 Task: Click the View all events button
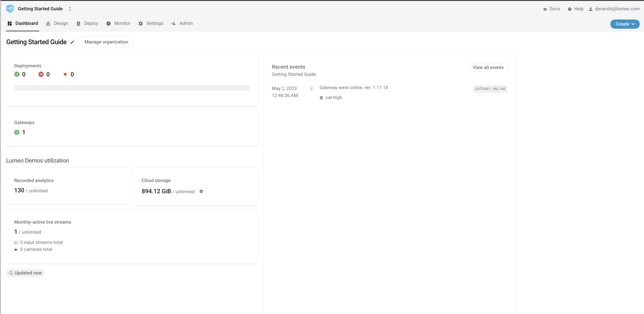488,67
